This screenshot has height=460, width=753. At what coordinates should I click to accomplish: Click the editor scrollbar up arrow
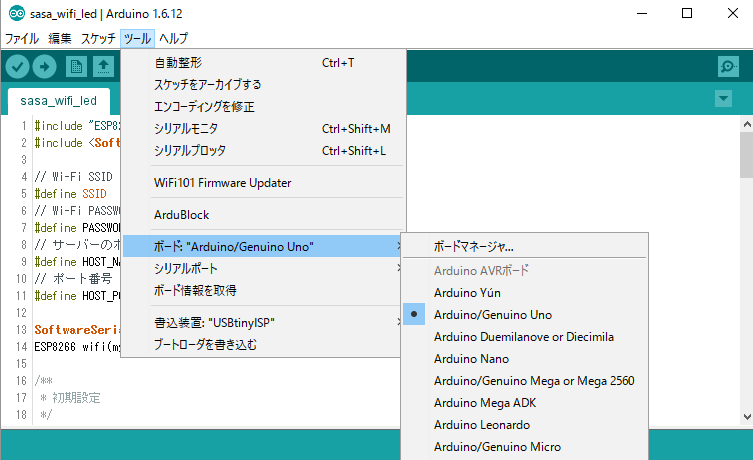[x=747, y=124]
